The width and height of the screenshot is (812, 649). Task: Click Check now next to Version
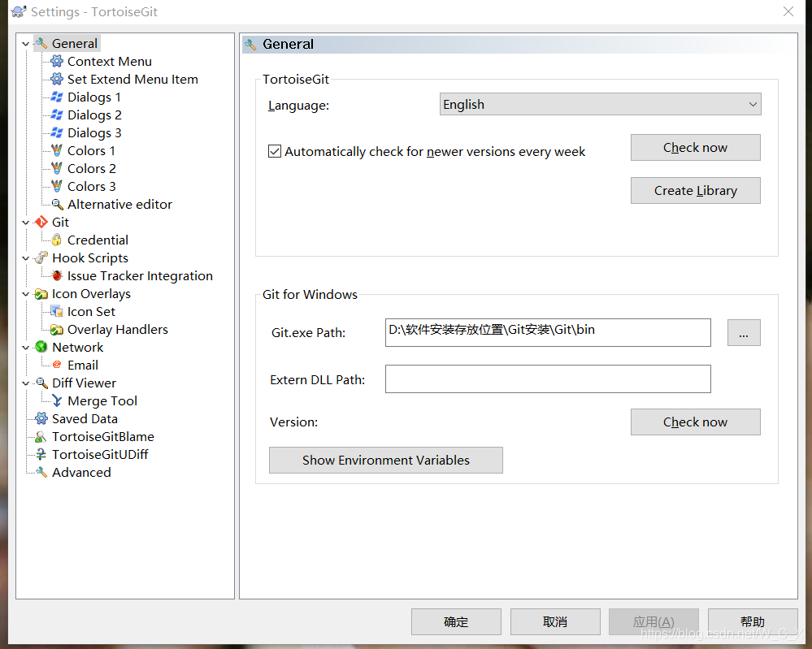coord(696,422)
